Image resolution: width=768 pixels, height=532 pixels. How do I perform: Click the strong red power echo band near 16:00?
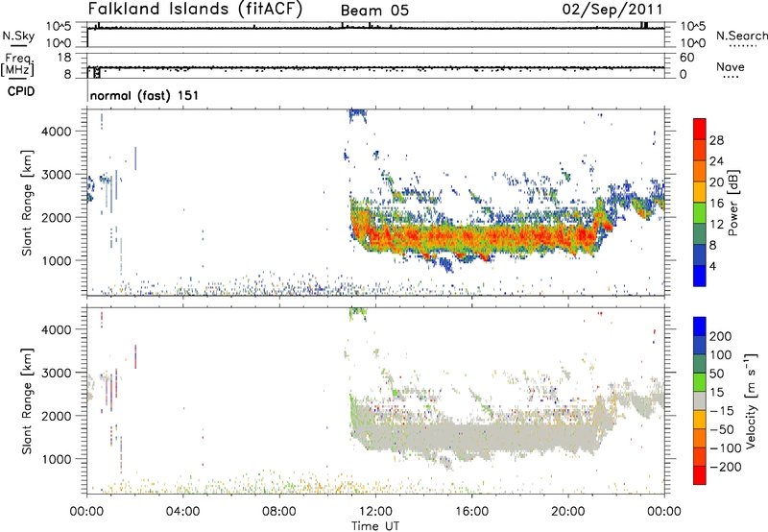tap(472, 237)
